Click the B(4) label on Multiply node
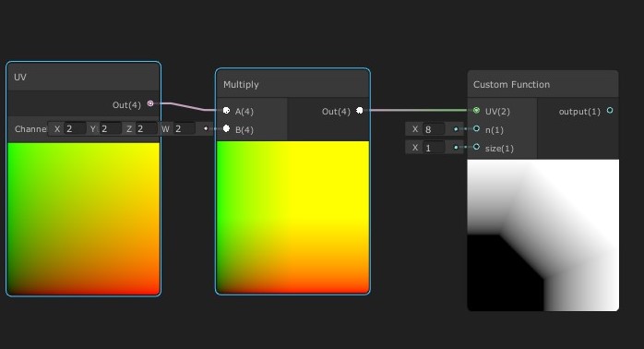Image resolution: width=644 pixels, height=349 pixels. (x=244, y=130)
